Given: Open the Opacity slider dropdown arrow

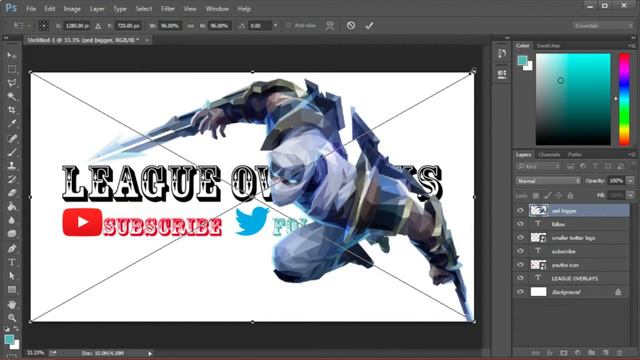Looking at the screenshot, I should [x=631, y=180].
